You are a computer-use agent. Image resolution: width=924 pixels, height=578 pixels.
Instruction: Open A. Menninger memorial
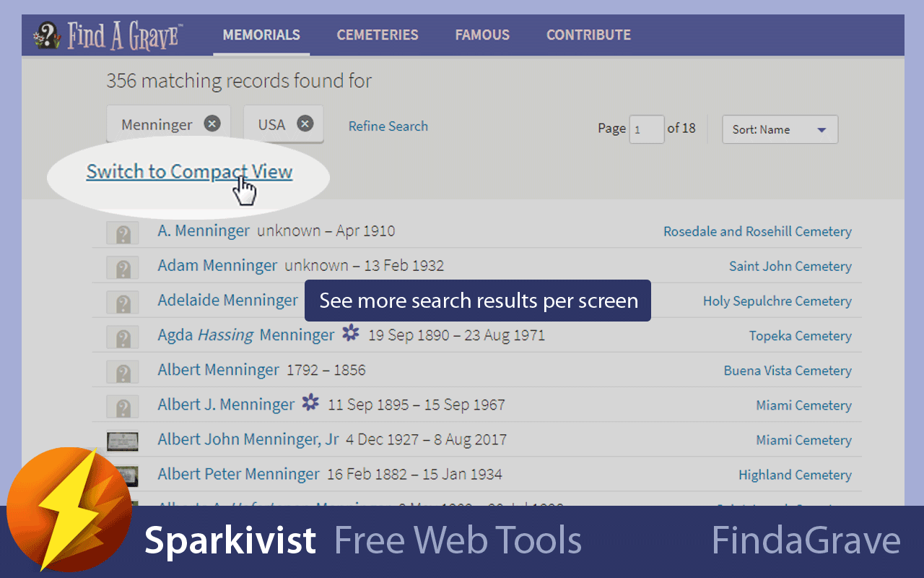point(204,231)
